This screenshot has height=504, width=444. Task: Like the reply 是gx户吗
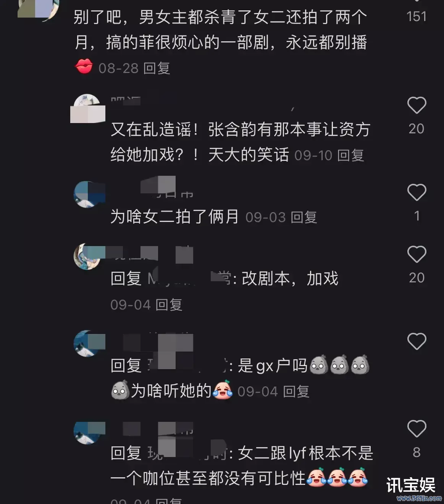(417, 342)
